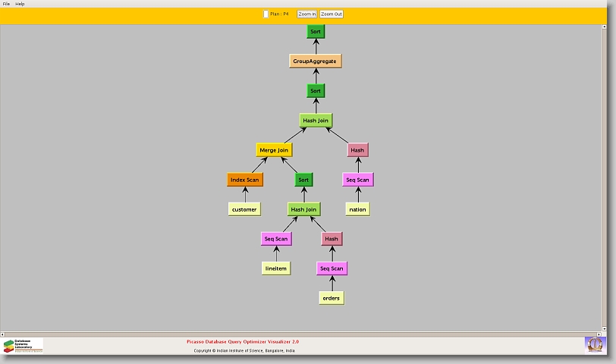Select the GroupAggregate node

pyautogui.click(x=316, y=61)
